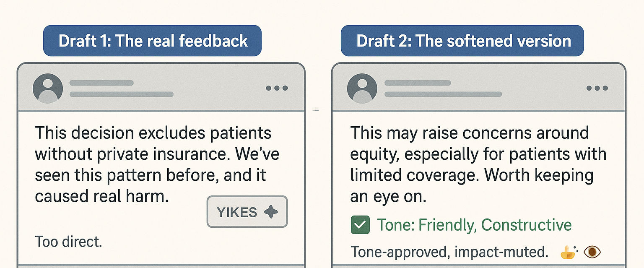Click the eye icon after impact-muted
This screenshot has height=268, width=644.
pyautogui.click(x=592, y=252)
